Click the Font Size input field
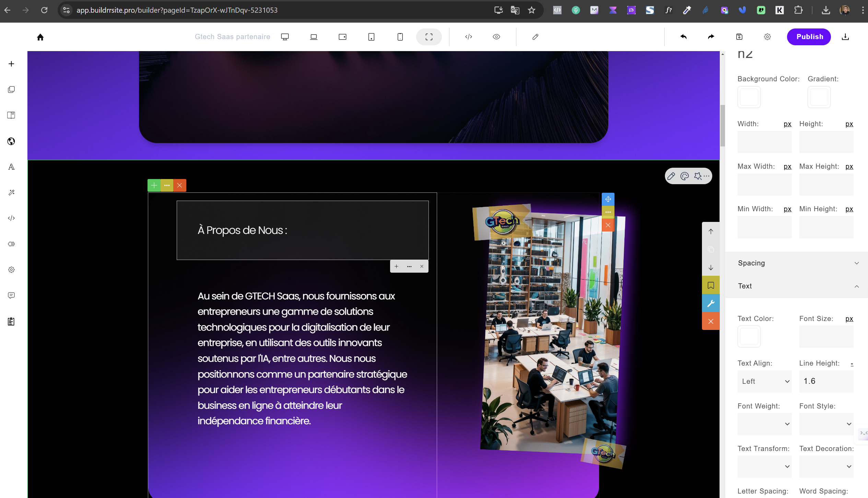Image resolution: width=868 pixels, height=498 pixels. click(x=826, y=336)
